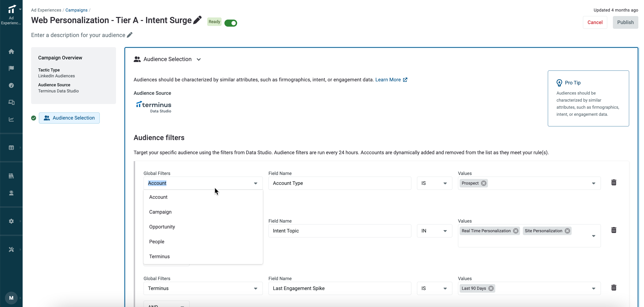Open the table grid icon in the sidebar

(11, 148)
